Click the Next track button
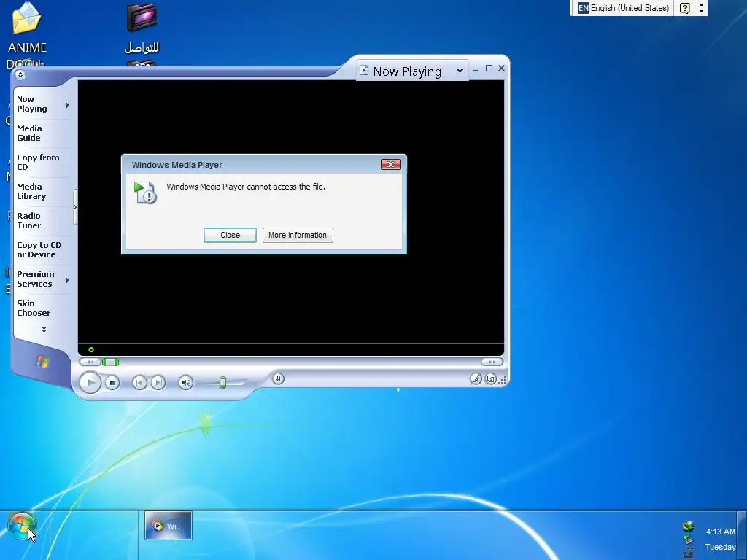 click(158, 382)
